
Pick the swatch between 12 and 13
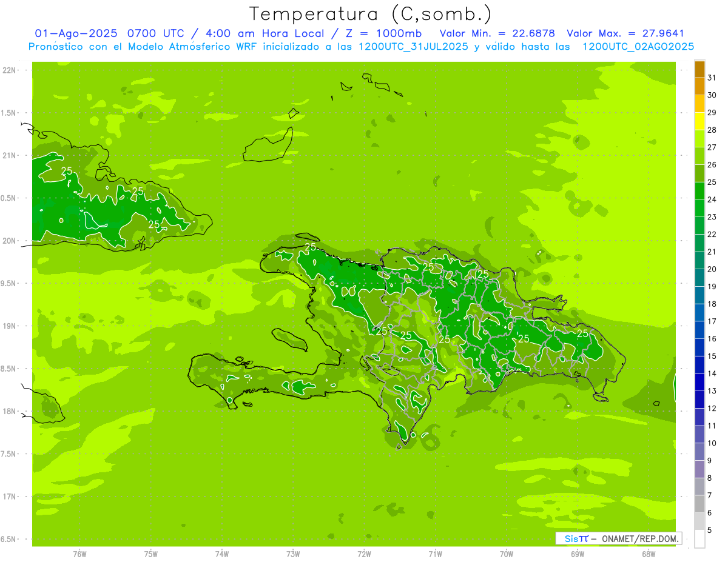point(699,400)
